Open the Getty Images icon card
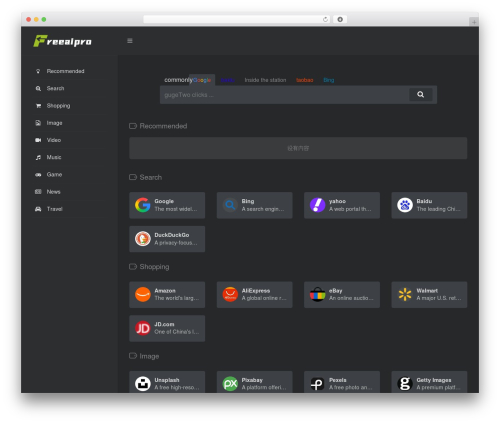Screen dimensions: 500x423 coord(405,384)
